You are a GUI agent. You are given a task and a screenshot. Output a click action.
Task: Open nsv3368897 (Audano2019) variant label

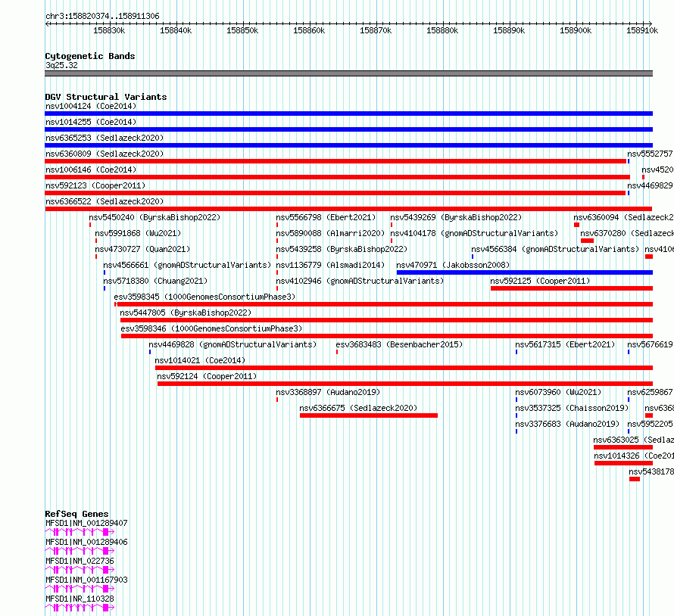(x=328, y=392)
